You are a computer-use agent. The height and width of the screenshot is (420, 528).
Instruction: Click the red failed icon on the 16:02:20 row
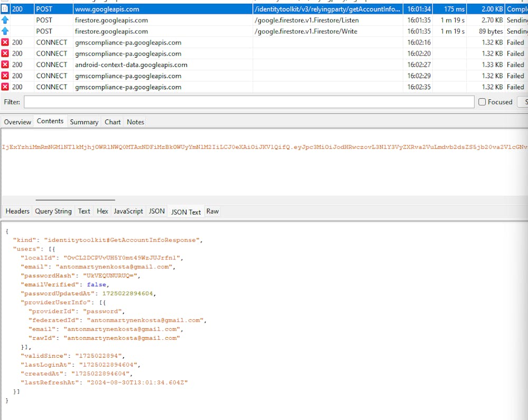click(5, 53)
